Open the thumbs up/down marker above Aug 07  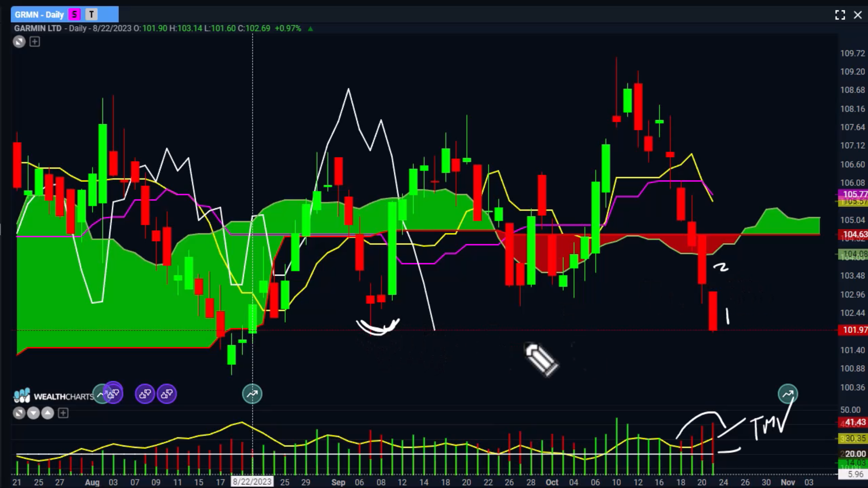coord(145,394)
